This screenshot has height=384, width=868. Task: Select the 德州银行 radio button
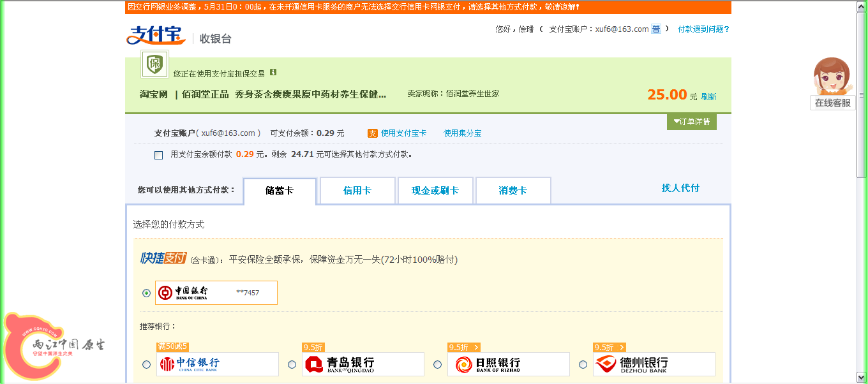(583, 364)
